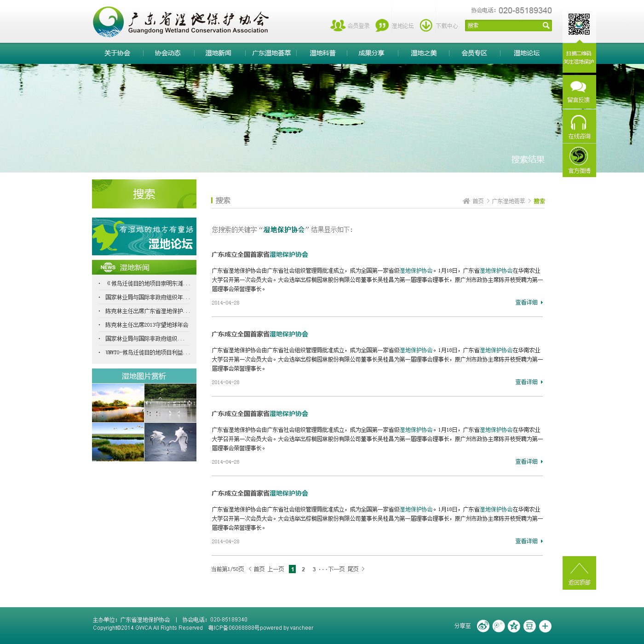
Task: Open the flying egrets thumbnail image
Action: pyautogui.click(x=171, y=442)
